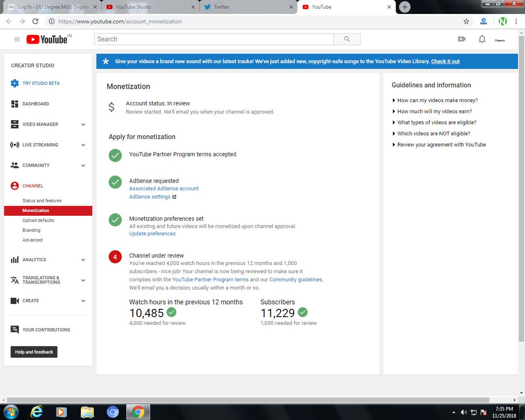Open a new browser tab
The image size is (525, 420).
(405, 7)
